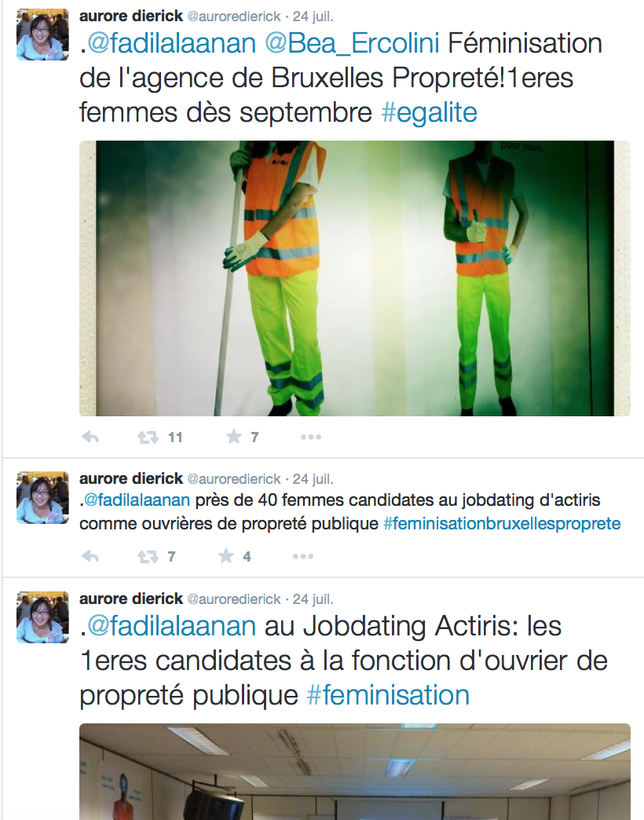Open the 24 juil. timestamp on third tweet
The image size is (644, 820).
[x=313, y=599]
